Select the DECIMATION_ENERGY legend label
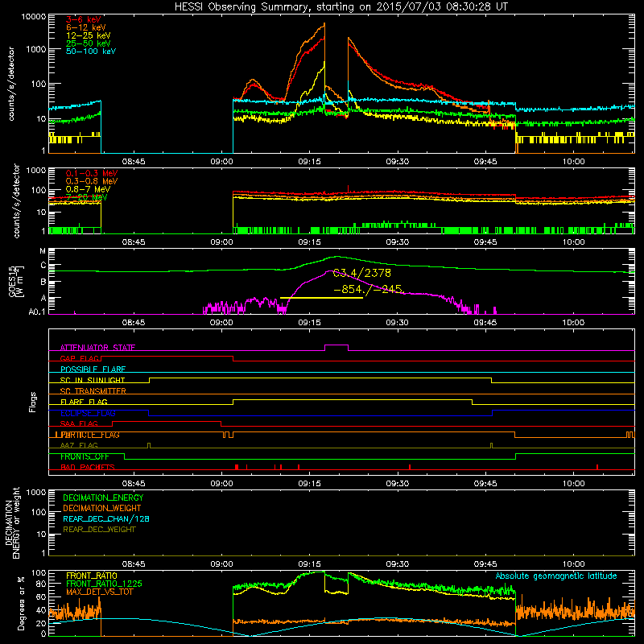This screenshot has height=644, width=644. click(x=103, y=497)
